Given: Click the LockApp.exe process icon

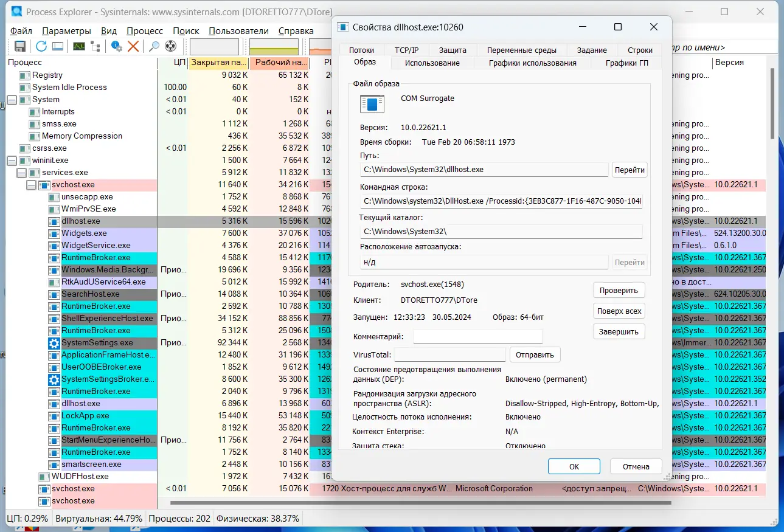Looking at the screenshot, I should (54, 416).
